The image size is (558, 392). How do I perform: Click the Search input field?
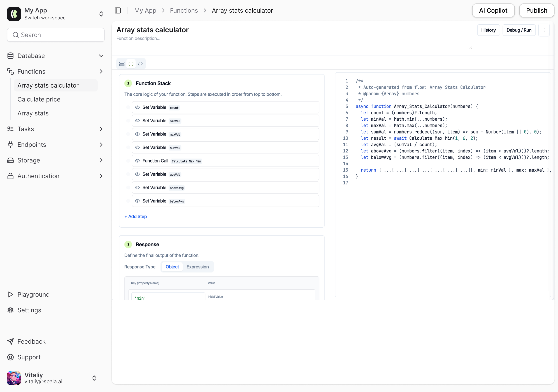(x=56, y=35)
